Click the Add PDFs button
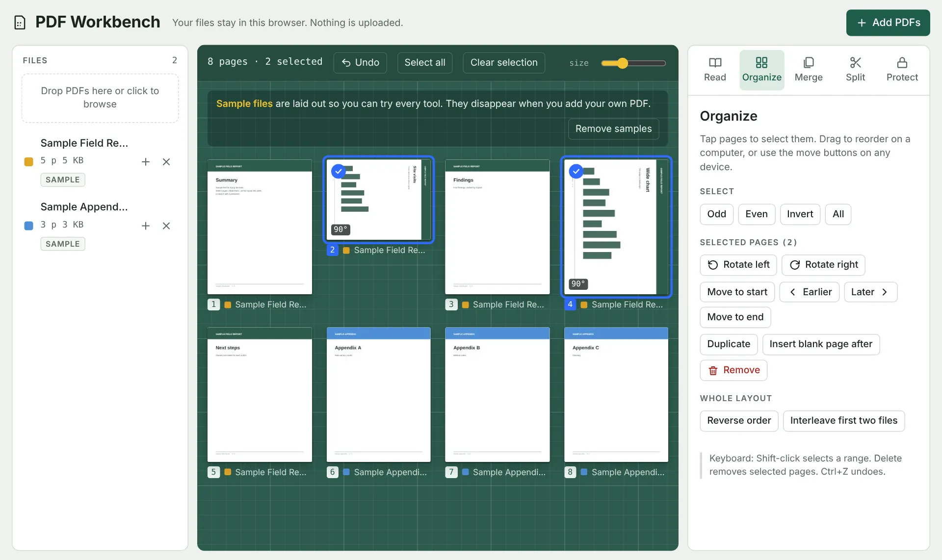This screenshot has width=942, height=560. coord(888,23)
